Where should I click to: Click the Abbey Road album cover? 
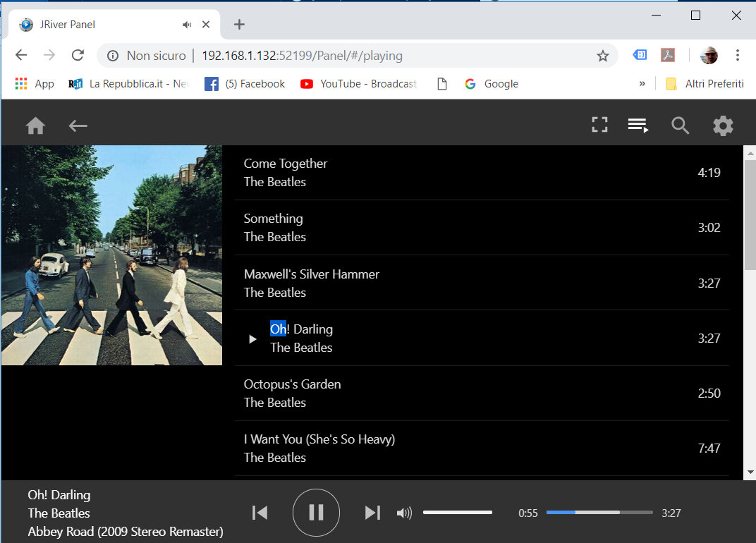pos(112,255)
